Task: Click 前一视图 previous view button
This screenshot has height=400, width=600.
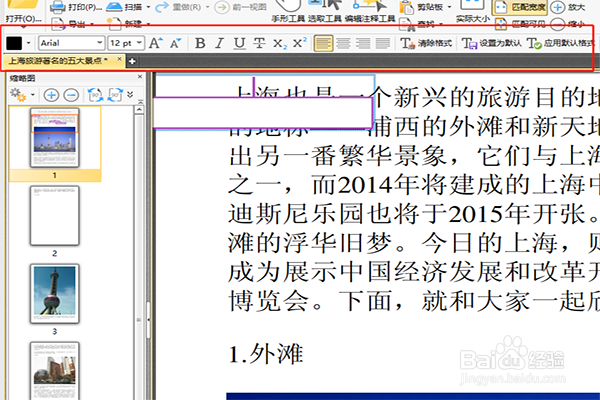Action: (241, 7)
